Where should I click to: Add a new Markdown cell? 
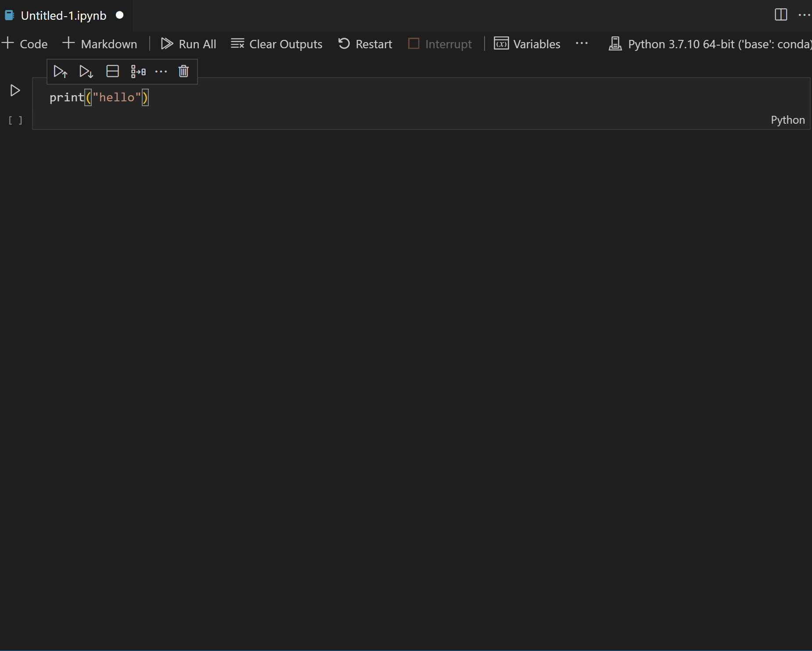point(99,44)
